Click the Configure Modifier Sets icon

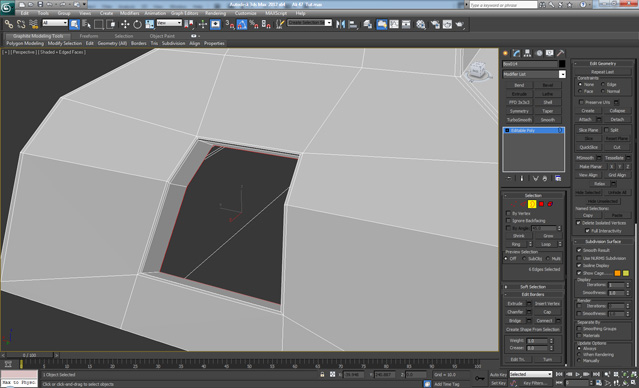click(x=558, y=179)
